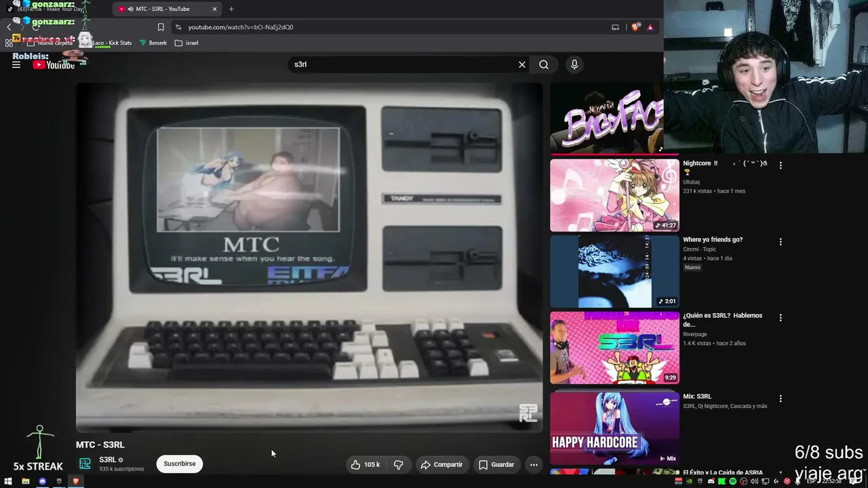868x488 pixels.
Task: Open the israel bookmarks folder
Action: tap(186, 43)
